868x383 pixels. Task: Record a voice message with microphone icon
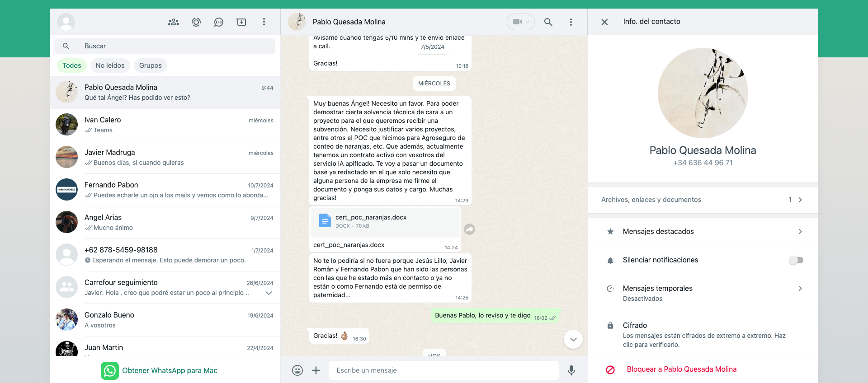(x=571, y=370)
